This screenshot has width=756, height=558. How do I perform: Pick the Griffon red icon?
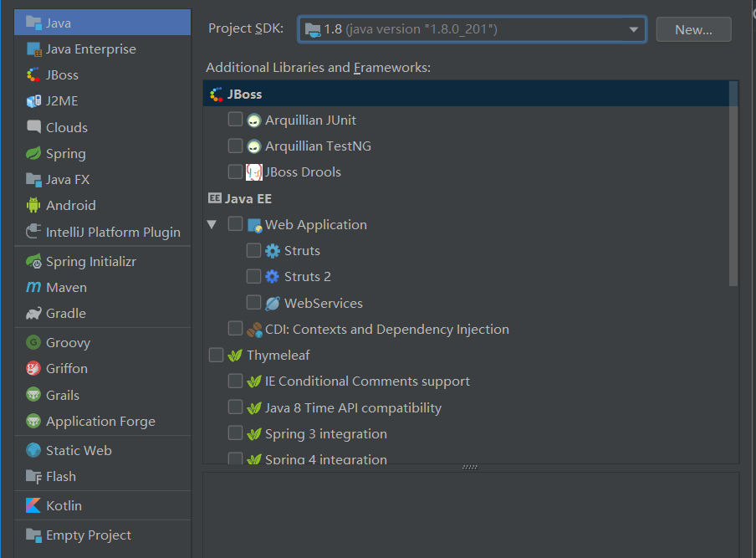[33, 368]
